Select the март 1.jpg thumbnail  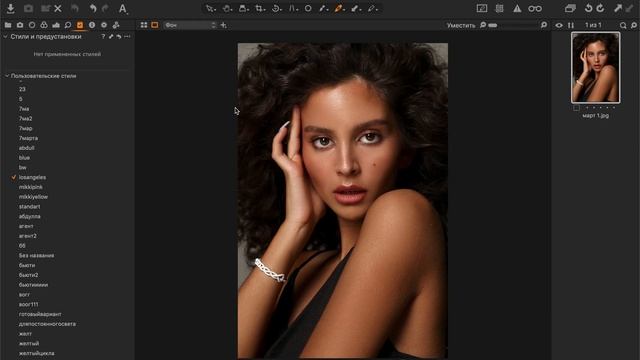click(596, 67)
